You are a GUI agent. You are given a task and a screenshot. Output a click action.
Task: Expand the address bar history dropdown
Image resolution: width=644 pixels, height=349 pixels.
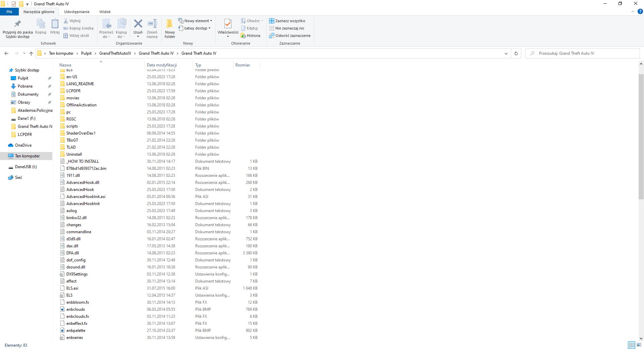[x=506, y=53]
